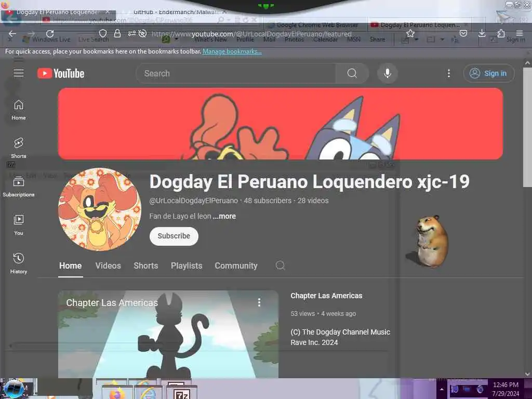Open options for Chapter Las Americas video
This screenshot has width=532, height=399.
click(x=259, y=302)
